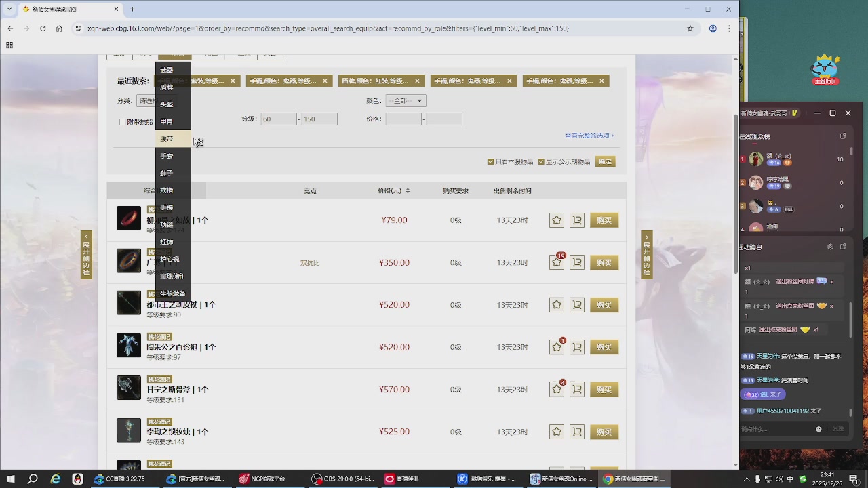Favorite the ¥79.00 item with star icon
The width and height of the screenshot is (868, 488).
[x=557, y=220]
